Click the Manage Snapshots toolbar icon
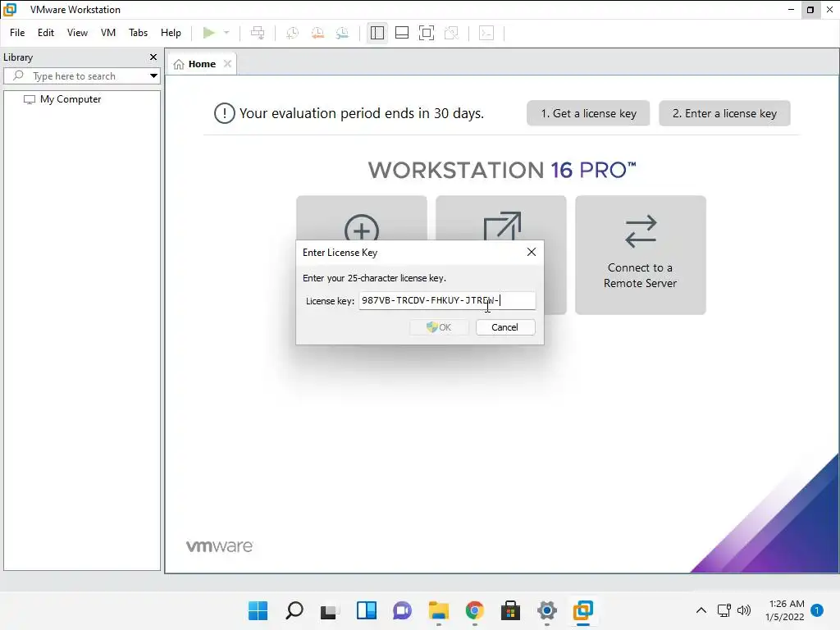This screenshot has height=630, width=840. (x=342, y=33)
